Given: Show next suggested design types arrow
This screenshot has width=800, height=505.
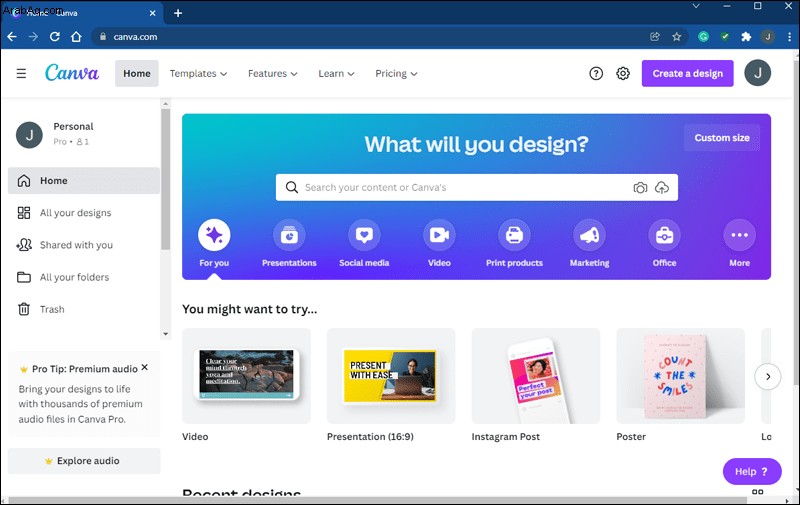Looking at the screenshot, I should tap(768, 376).
